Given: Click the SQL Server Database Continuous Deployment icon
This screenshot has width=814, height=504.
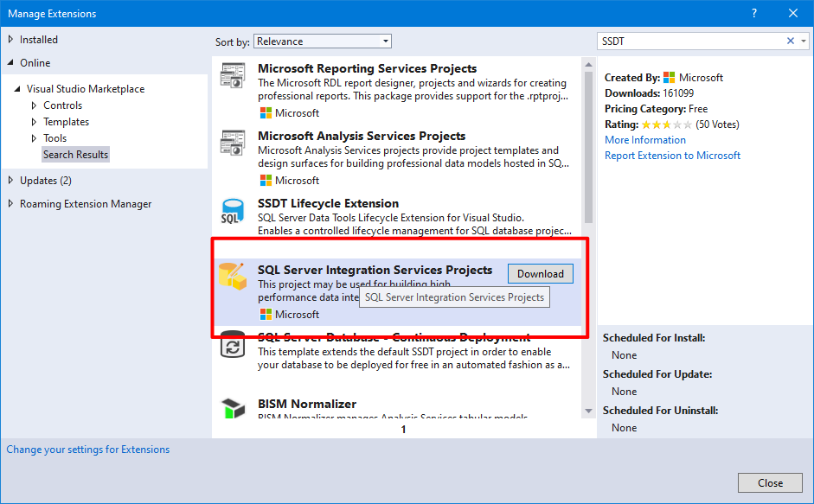Looking at the screenshot, I should click(233, 345).
